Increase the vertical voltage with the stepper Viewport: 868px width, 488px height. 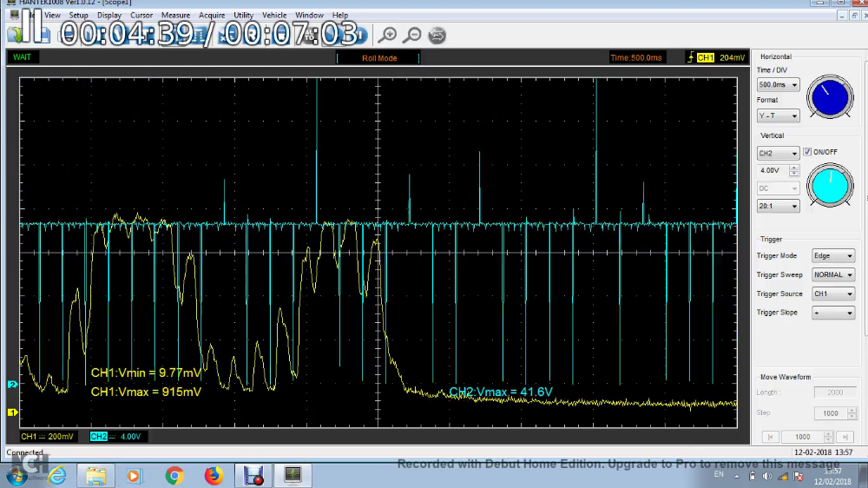(x=793, y=168)
